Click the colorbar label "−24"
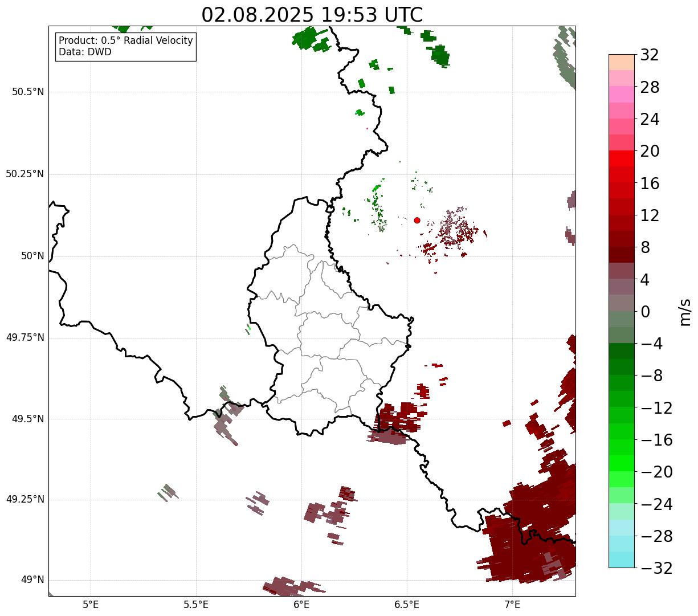 click(656, 504)
